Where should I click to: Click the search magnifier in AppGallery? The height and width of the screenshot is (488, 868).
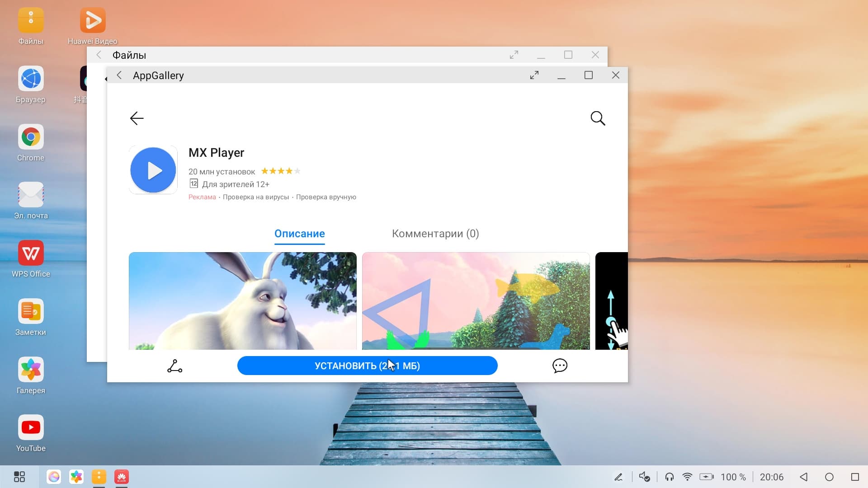click(598, 118)
